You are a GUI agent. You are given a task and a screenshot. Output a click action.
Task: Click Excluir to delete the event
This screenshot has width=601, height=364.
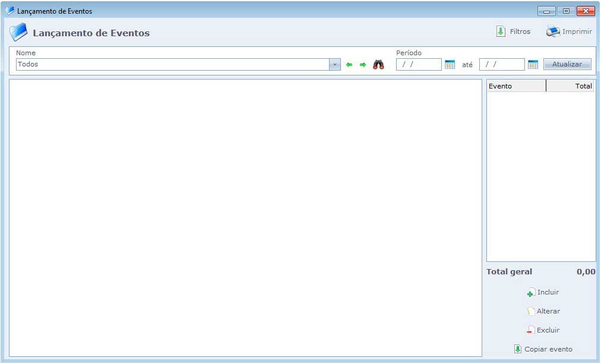coord(543,330)
